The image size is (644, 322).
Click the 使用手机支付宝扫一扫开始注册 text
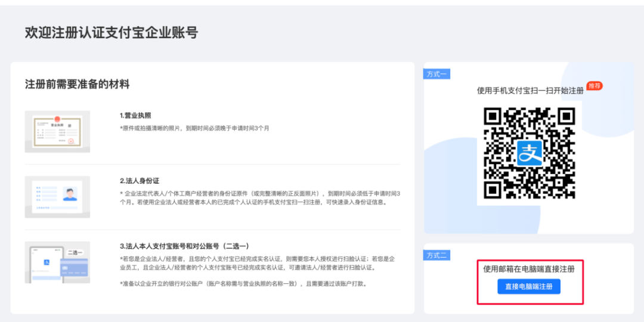click(530, 91)
